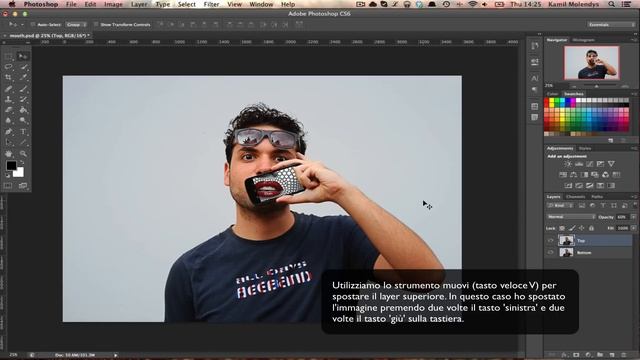Create a new layer from Layers panel
Image resolution: width=640 pixels, height=360 pixels.
[x=612, y=355]
